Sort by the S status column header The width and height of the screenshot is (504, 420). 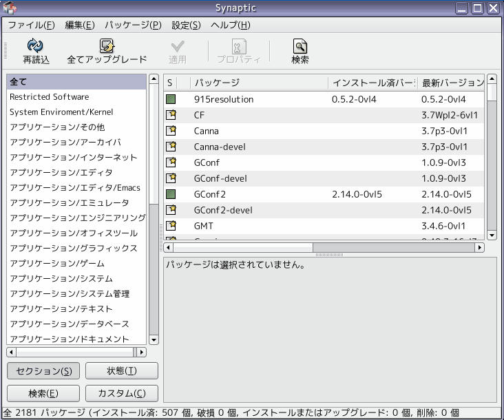[170, 83]
